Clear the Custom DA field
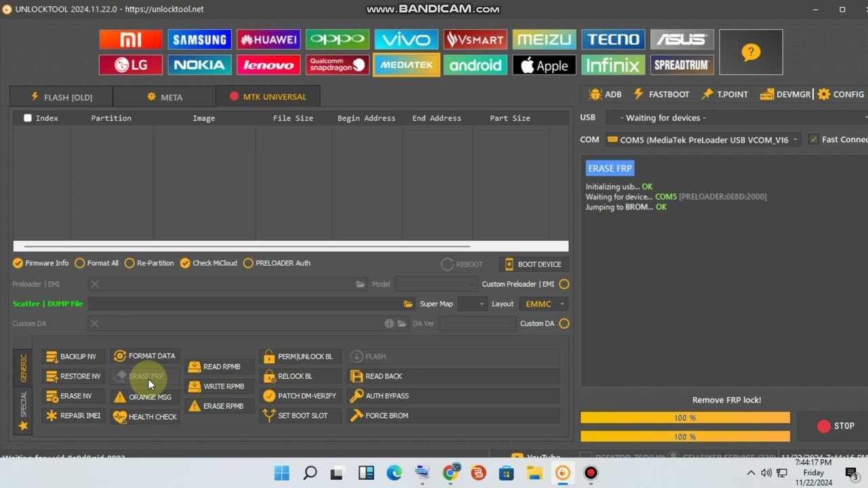868x488 pixels. click(x=95, y=323)
